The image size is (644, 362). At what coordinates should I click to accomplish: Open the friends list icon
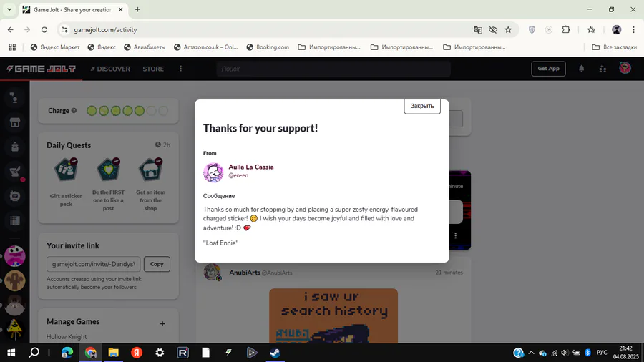pos(602,69)
